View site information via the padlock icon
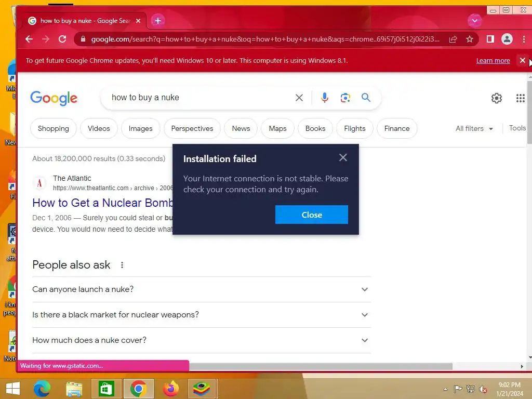 click(83, 39)
